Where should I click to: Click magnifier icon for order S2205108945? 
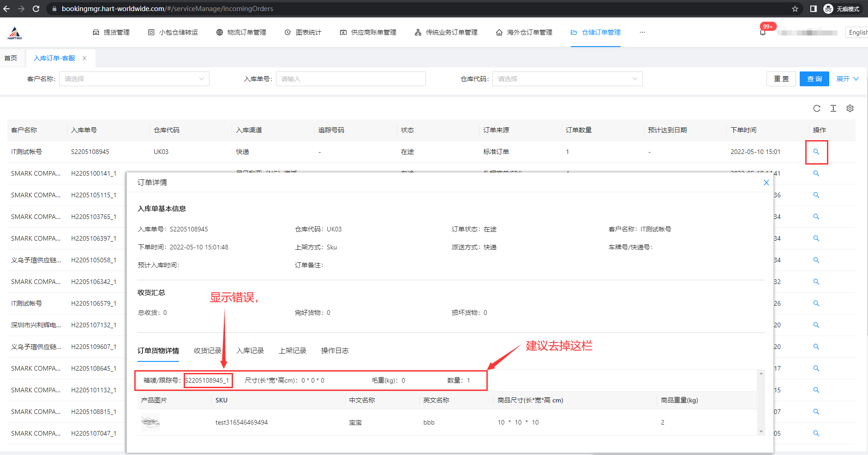pos(816,152)
